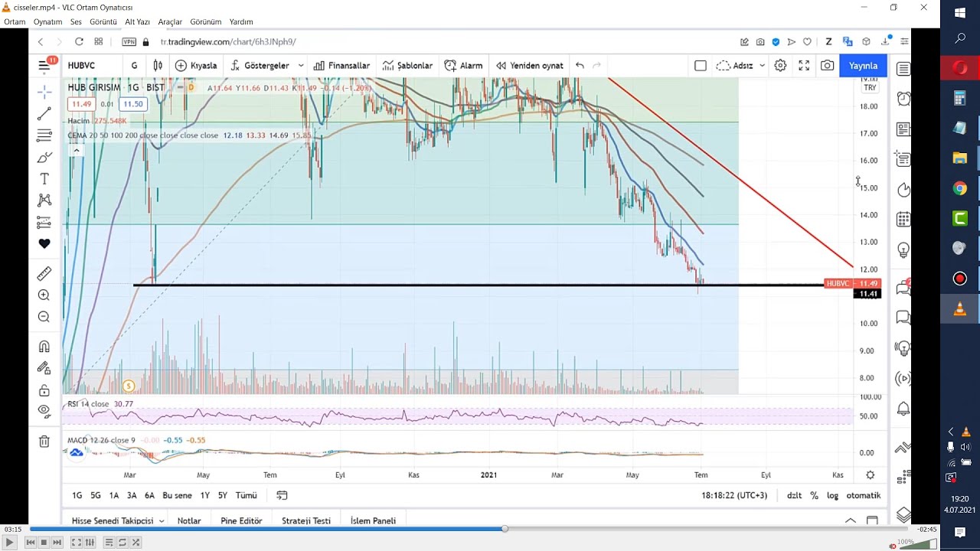
Task: Open the Fibonacci and Gann tools
Action: tap(44, 135)
